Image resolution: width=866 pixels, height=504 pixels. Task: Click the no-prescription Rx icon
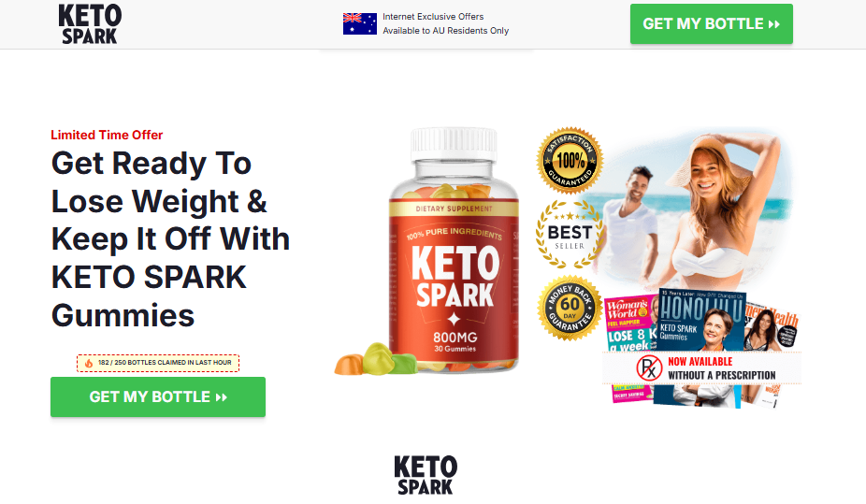pyautogui.click(x=649, y=368)
